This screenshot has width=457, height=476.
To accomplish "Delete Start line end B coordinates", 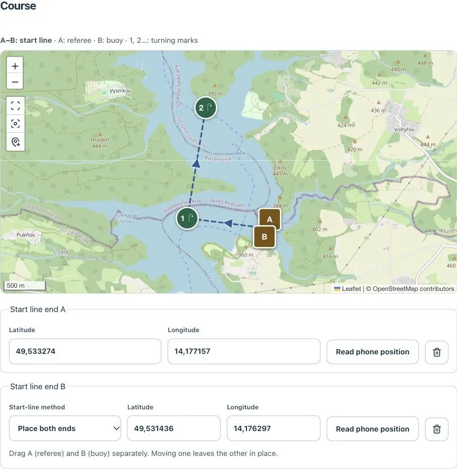I will coord(437,429).
